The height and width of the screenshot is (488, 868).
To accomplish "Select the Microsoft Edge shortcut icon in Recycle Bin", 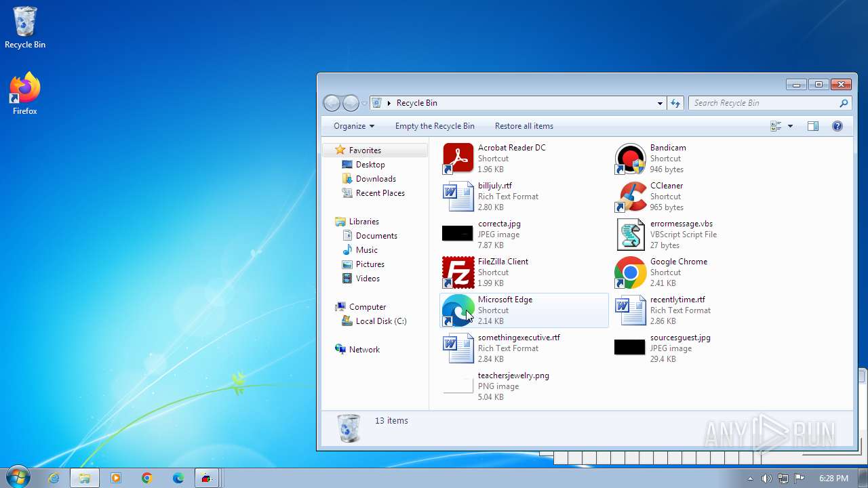I will [458, 310].
